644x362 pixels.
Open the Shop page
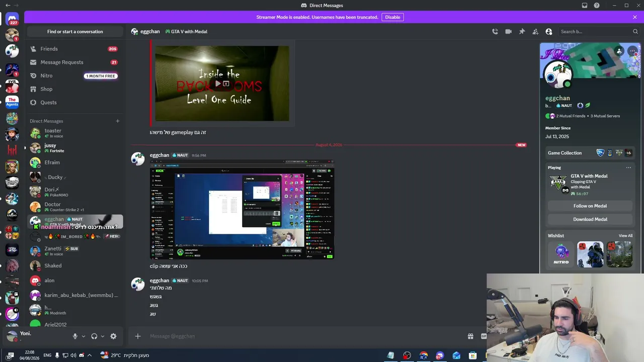(x=75, y=89)
